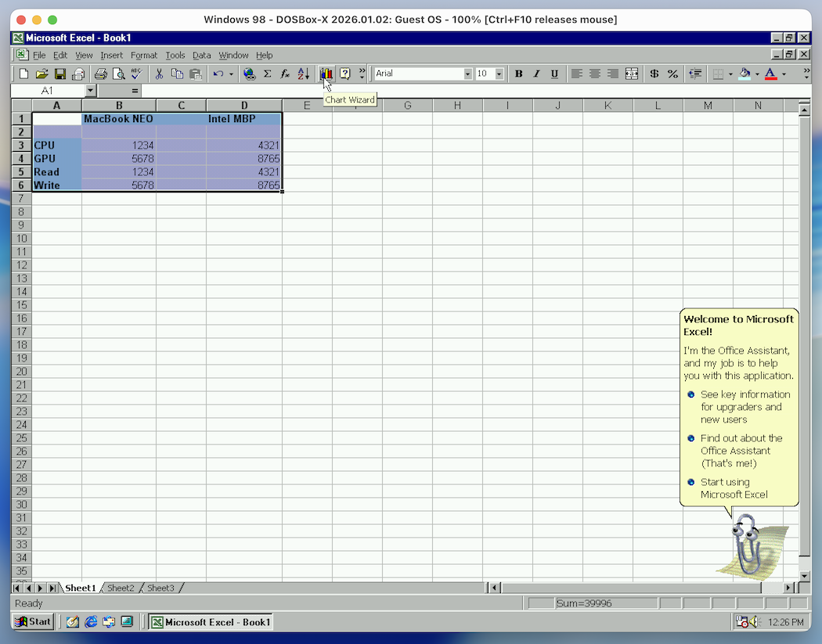Expand the Undo history dropdown arrow
This screenshot has height=644, width=822.
pyautogui.click(x=231, y=74)
